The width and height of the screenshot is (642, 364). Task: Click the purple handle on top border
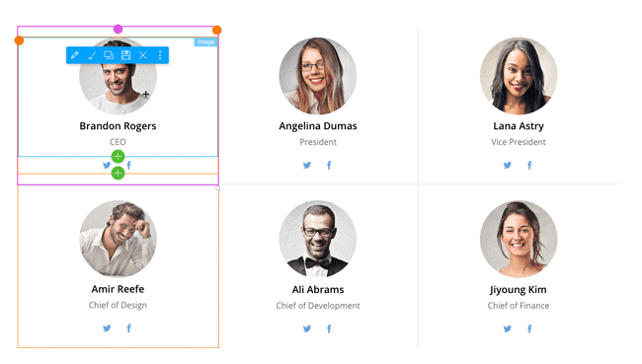pyautogui.click(x=118, y=29)
